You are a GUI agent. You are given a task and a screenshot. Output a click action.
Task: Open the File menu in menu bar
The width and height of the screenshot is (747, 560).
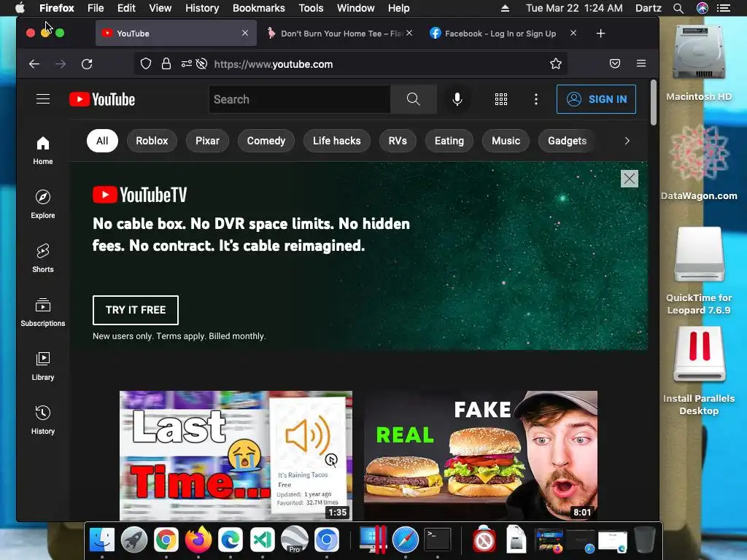pyautogui.click(x=96, y=8)
